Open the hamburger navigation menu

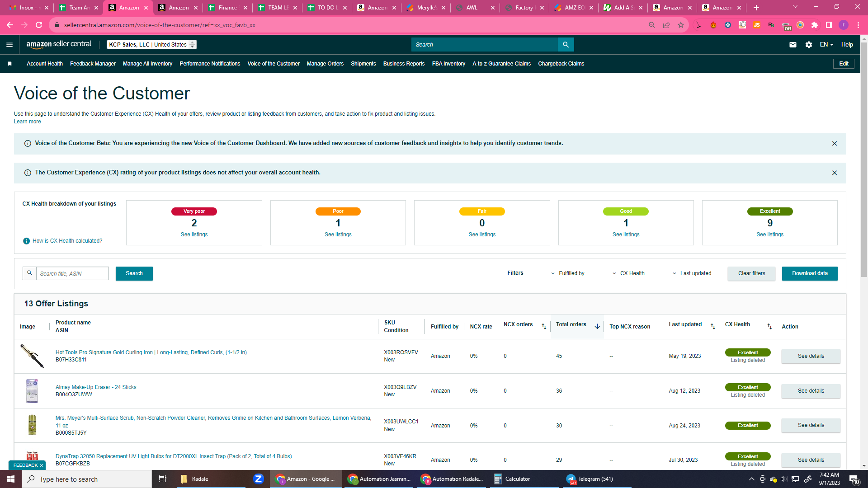[9, 45]
